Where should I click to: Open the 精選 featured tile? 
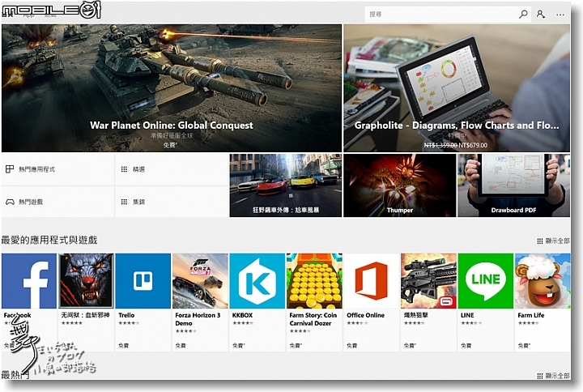[x=172, y=169]
